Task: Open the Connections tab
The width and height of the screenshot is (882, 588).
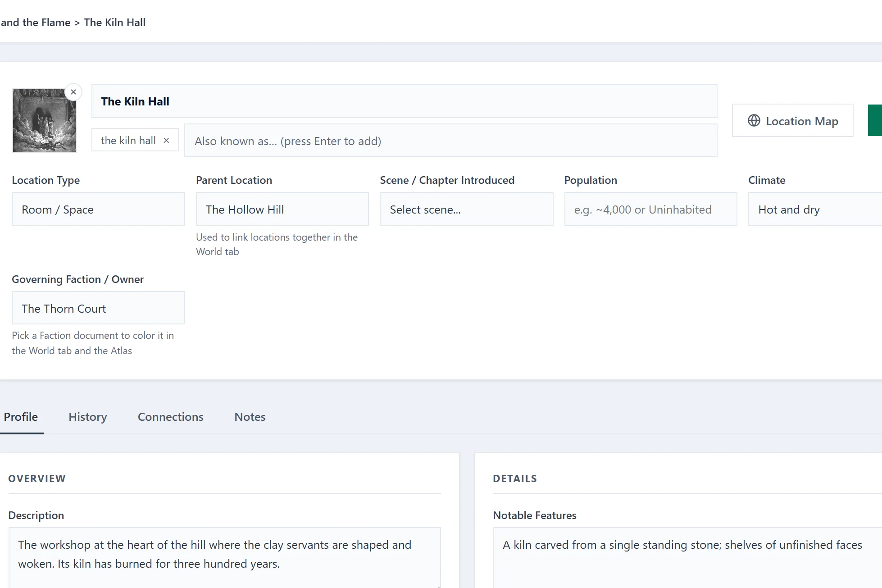Action: tap(171, 417)
